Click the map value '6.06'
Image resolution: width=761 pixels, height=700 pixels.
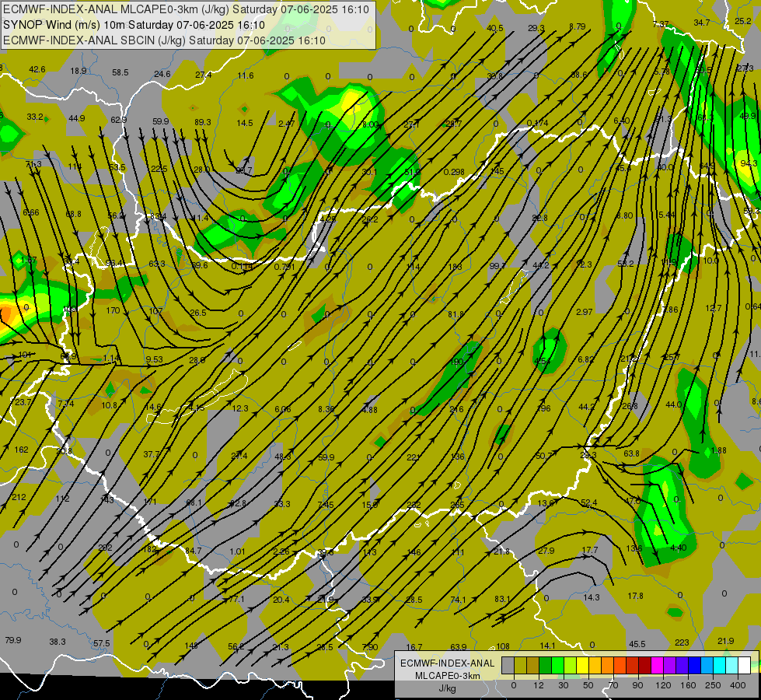[282, 410]
